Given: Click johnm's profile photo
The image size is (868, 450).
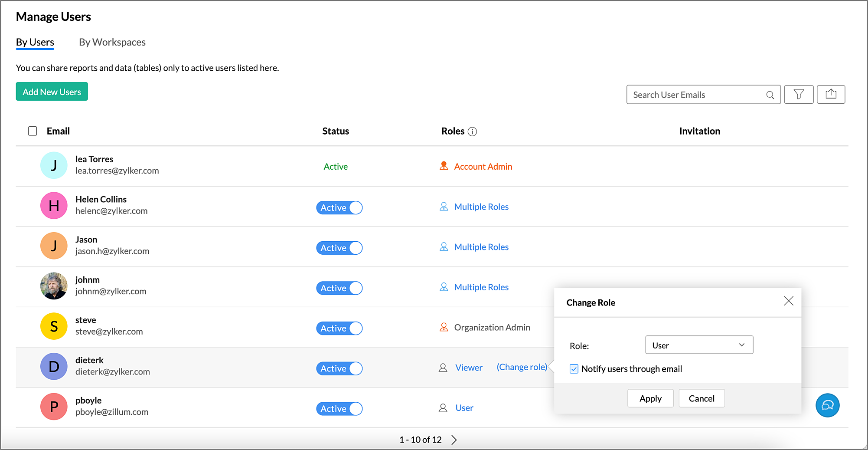Looking at the screenshot, I should pos(54,286).
